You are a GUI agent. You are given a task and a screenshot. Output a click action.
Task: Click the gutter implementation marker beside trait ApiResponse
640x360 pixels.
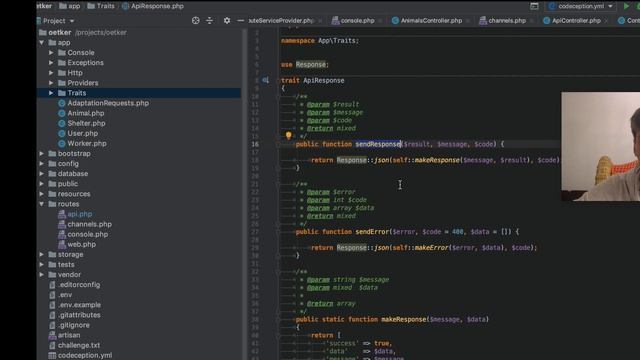[x=265, y=80]
